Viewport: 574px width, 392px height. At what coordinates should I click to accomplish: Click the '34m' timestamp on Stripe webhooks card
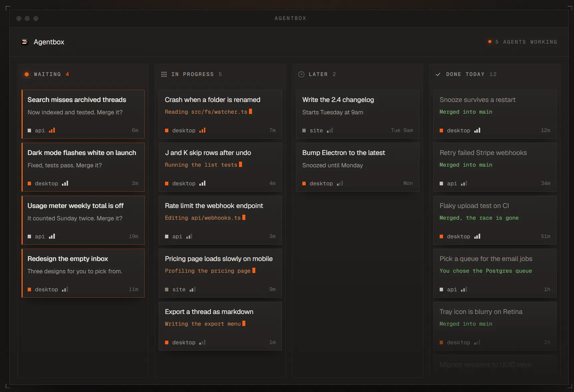(x=546, y=183)
